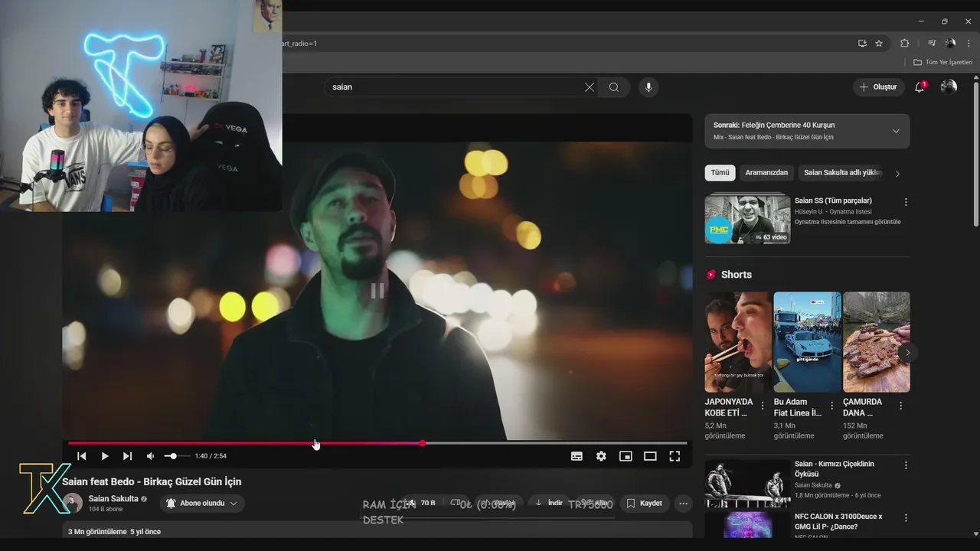The image size is (980, 551).
Task: Open the ÇAMURDA DANA short thumbnail
Action: pos(877,342)
